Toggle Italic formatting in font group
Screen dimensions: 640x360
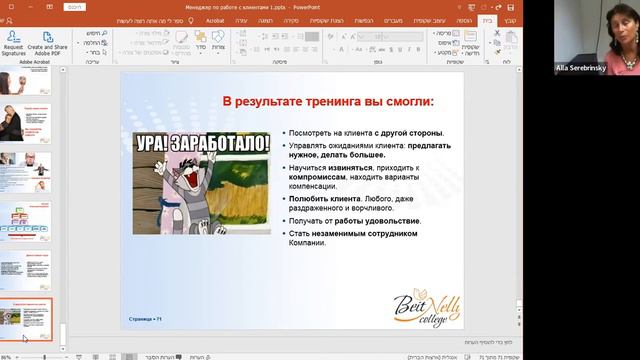(409, 49)
